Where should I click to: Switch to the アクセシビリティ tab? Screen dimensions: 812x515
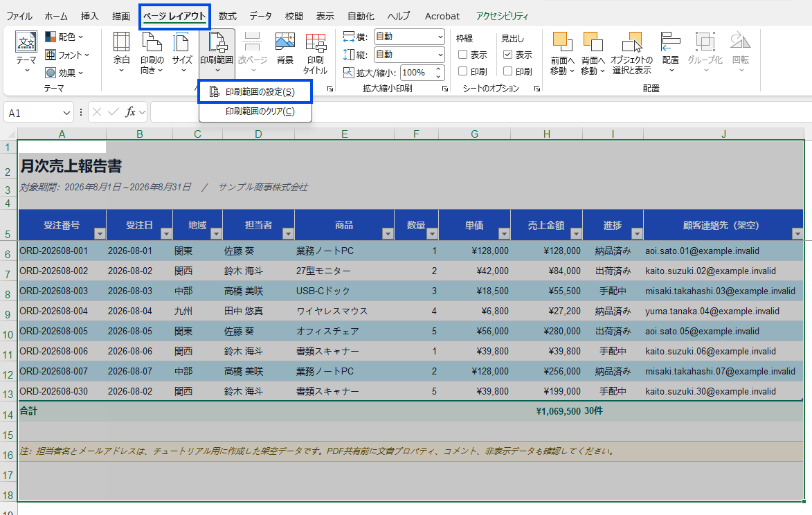(x=502, y=16)
